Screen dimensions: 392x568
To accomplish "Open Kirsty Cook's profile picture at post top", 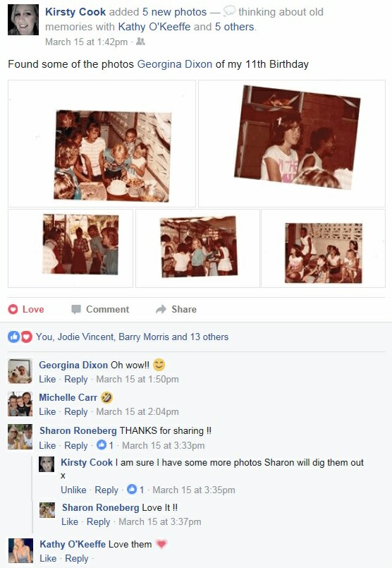I will (23, 20).
